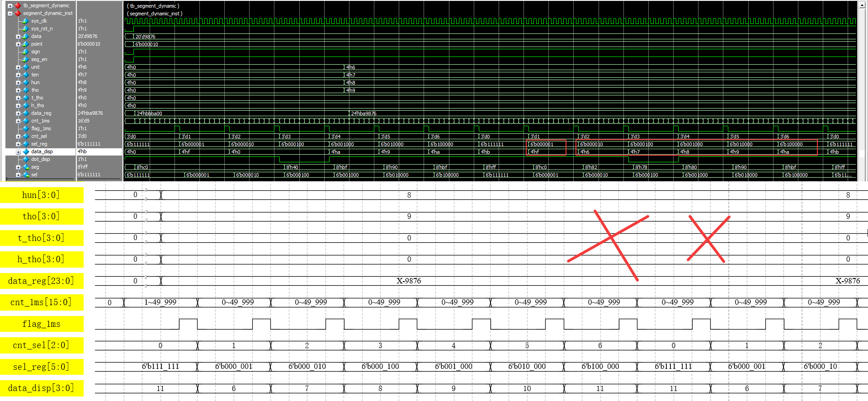The height and width of the screenshot is (401, 868).
Task: Click the yellow flag_1ms label
Action: 42,324
